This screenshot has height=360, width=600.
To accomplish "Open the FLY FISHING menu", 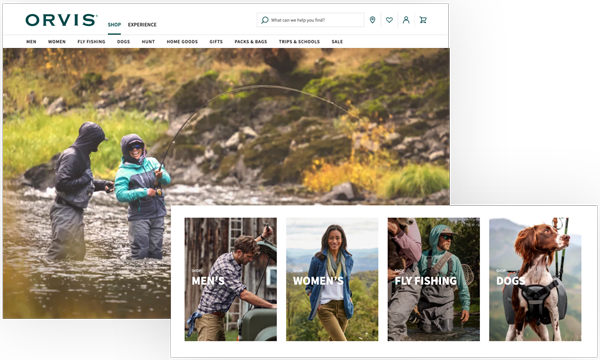I will point(91,42).
